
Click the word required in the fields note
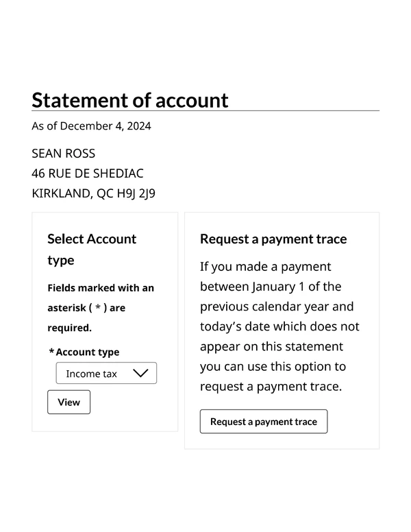[x=68, y=328]
